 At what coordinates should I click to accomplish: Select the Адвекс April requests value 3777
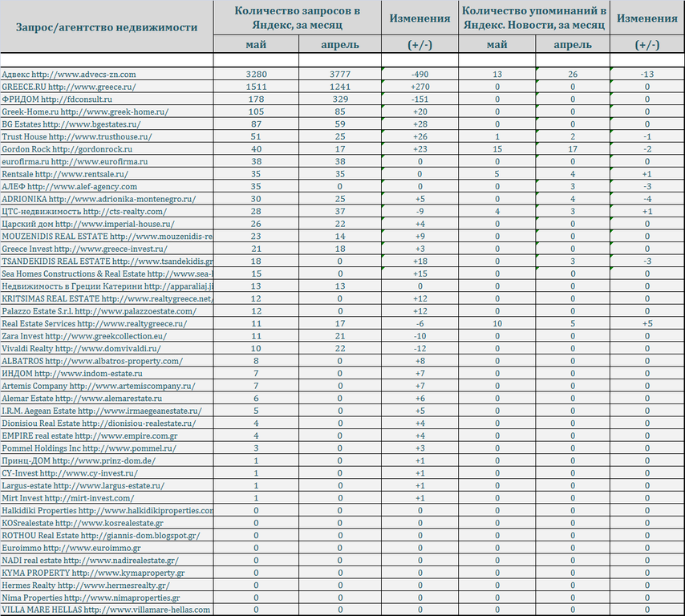pyautogui.click(x=340, y=74)
